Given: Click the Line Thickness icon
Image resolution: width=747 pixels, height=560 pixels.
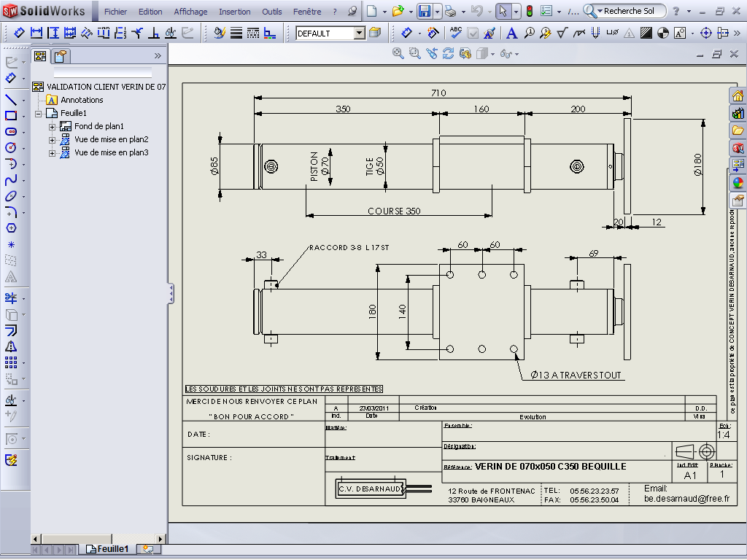Looking at the screenshot, I should click(236, 33).
